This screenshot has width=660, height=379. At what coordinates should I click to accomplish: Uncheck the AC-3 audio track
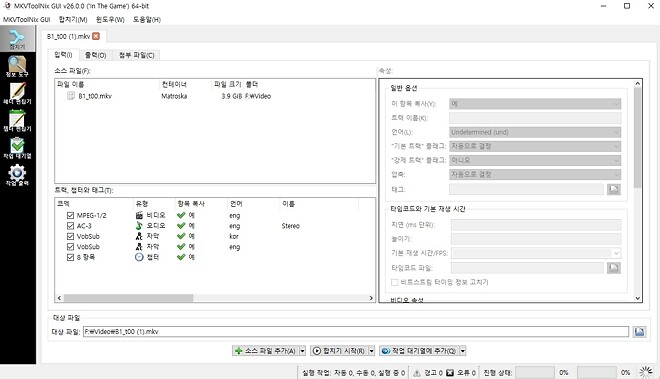(70, 226)
